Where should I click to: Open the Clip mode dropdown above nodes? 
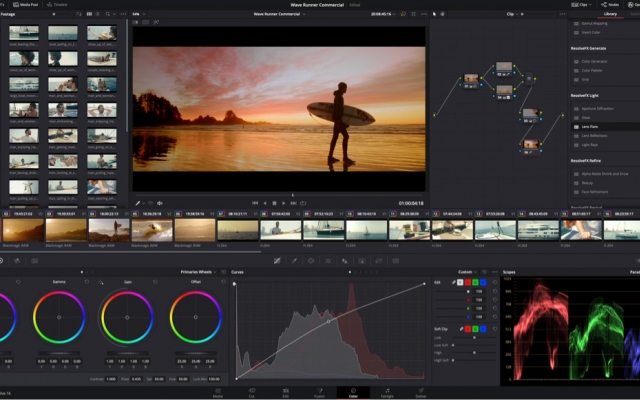(x=512, y=14)
